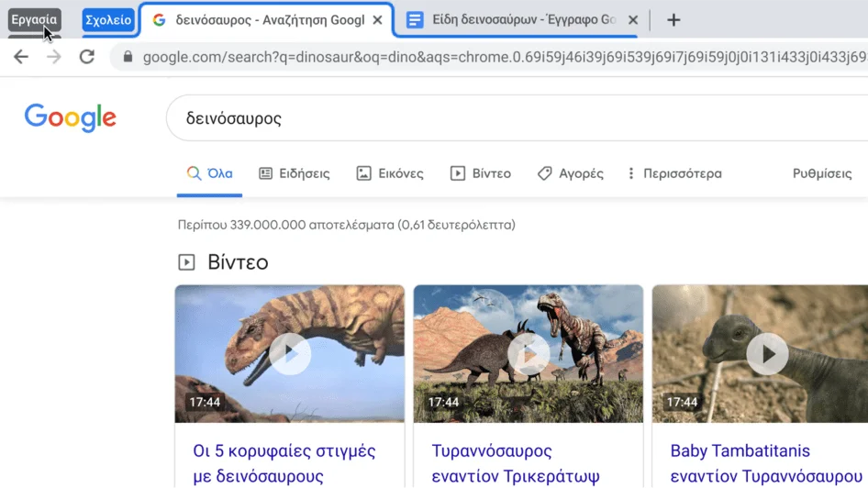Select the Ειδήσεις results tab
Image resolution: width=868 pixels, height=488 pixels.
[295, 173]
